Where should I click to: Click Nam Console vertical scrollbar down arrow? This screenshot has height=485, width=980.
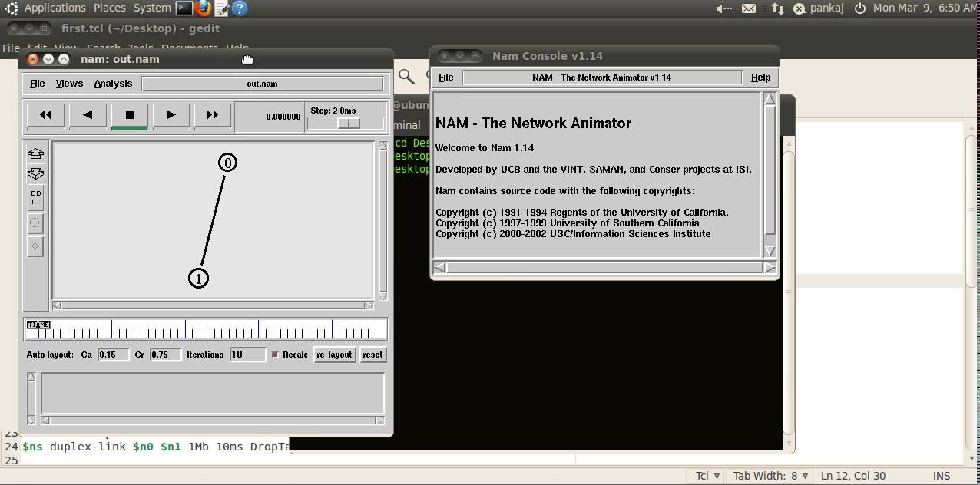pos(770,251)
